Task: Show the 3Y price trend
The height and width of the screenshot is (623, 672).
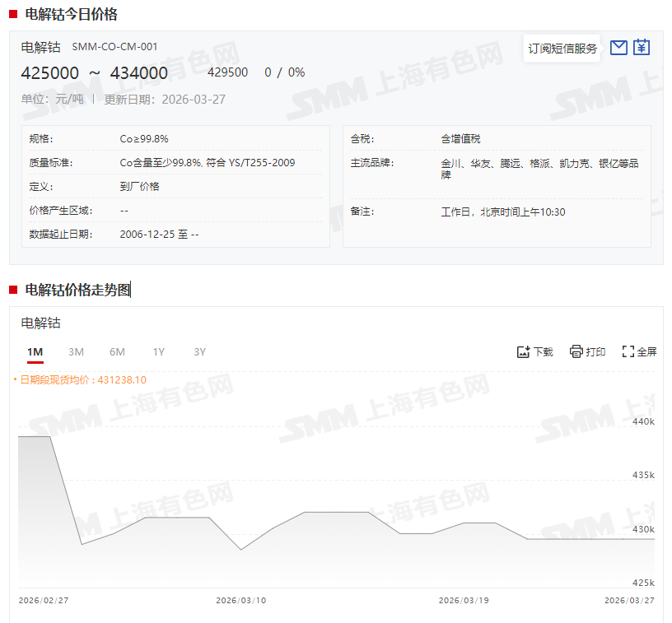Action: click(x=199, y=352)
